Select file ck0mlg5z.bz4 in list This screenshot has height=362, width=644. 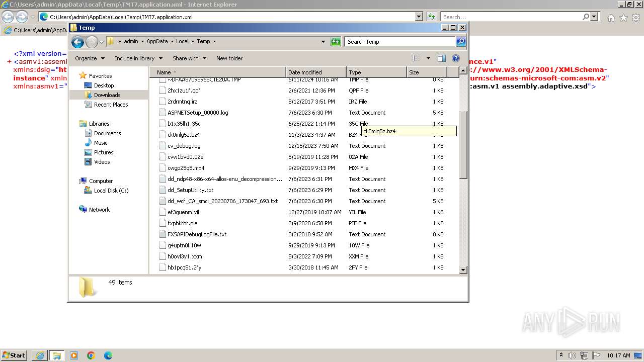(x=184, y=135)
